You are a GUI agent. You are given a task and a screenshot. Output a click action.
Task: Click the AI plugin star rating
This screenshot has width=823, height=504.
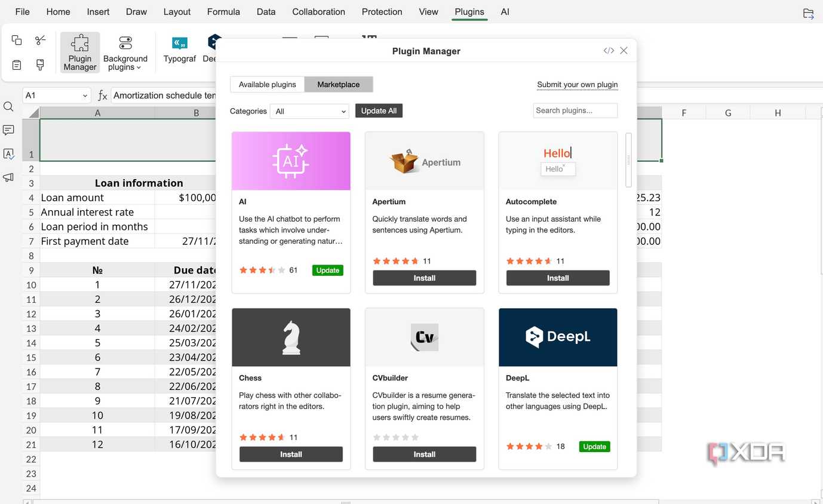click(x=262, y=271)
